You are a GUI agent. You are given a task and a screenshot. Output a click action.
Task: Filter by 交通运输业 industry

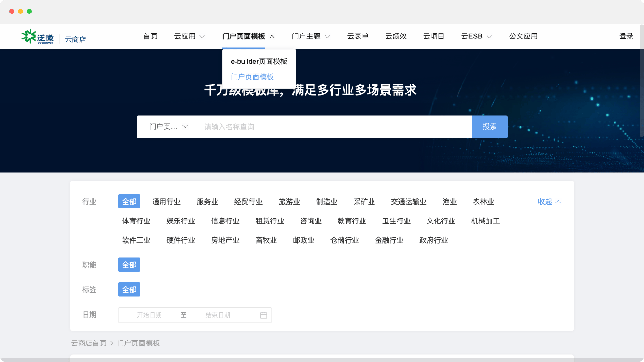tap(409, 202)
